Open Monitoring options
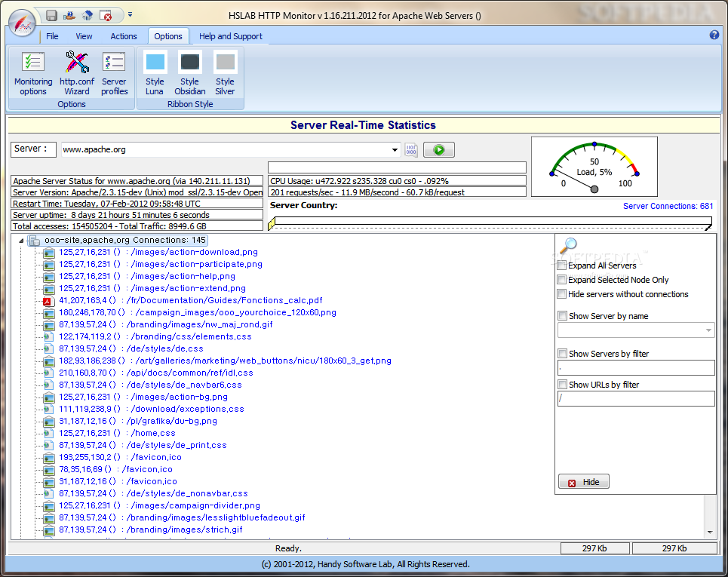The width and height of the screenshot is (728, 577). click(x=33, y=73)
